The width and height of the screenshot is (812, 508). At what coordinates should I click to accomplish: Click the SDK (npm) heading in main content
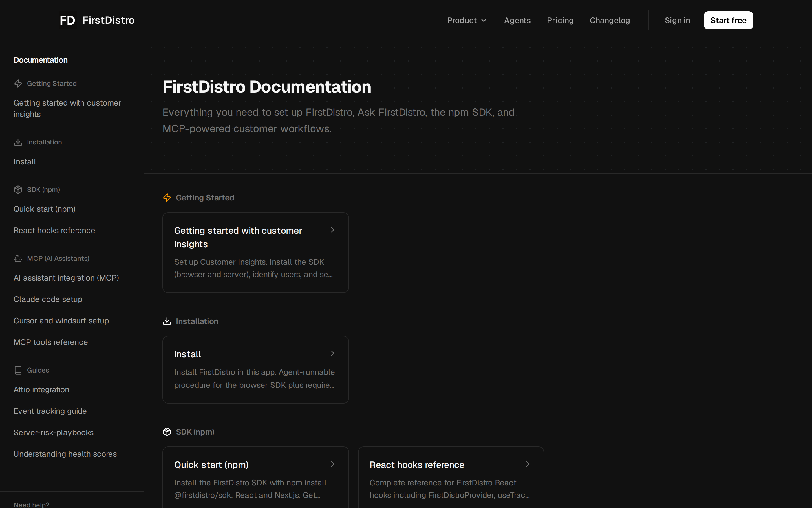195,432
